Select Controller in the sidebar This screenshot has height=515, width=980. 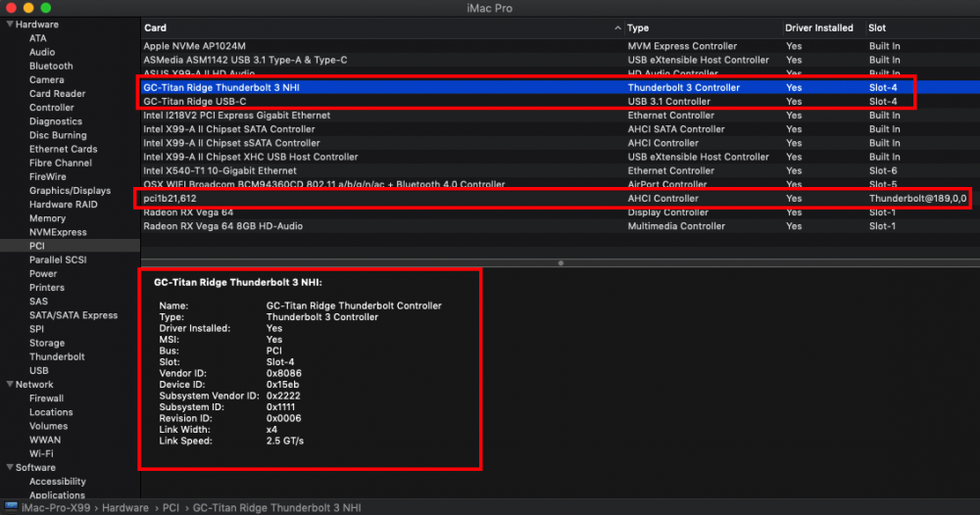(51, 108)
